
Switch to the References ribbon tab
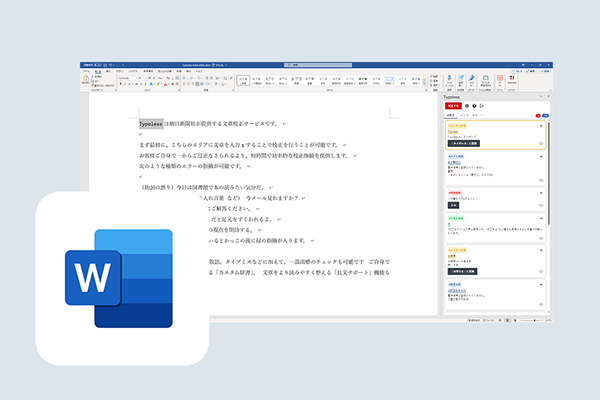tap(148, 71)
